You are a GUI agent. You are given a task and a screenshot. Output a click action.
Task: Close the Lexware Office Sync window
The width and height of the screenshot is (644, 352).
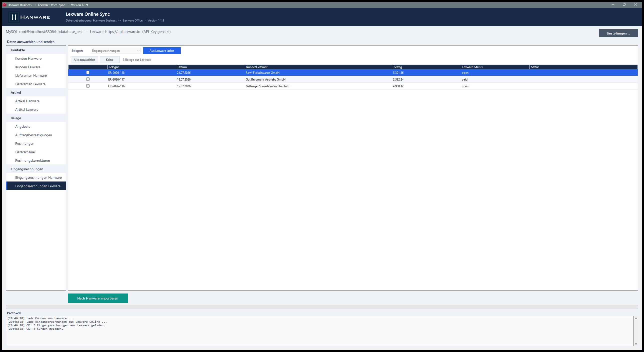click(636, 5)
